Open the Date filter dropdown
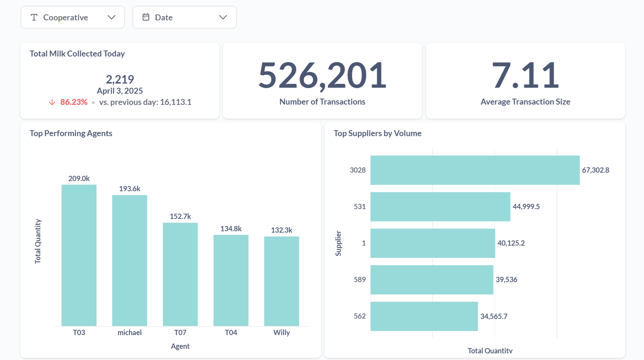 184,17
